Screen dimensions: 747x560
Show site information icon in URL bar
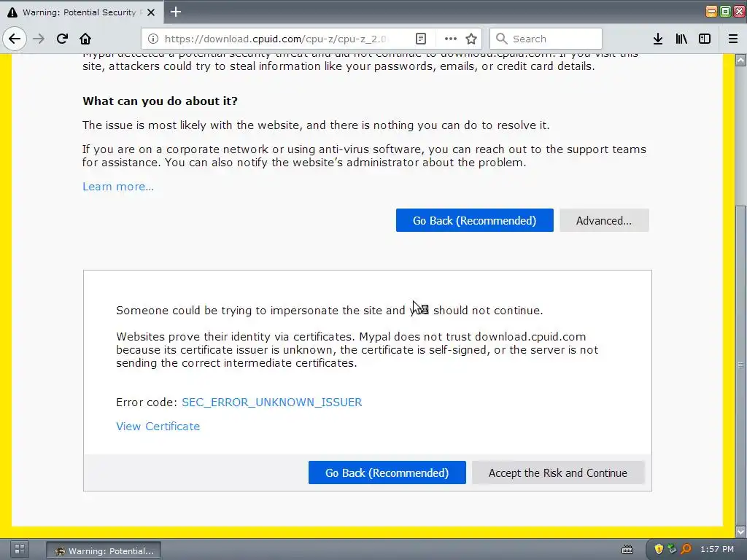(x=153, y=39)
